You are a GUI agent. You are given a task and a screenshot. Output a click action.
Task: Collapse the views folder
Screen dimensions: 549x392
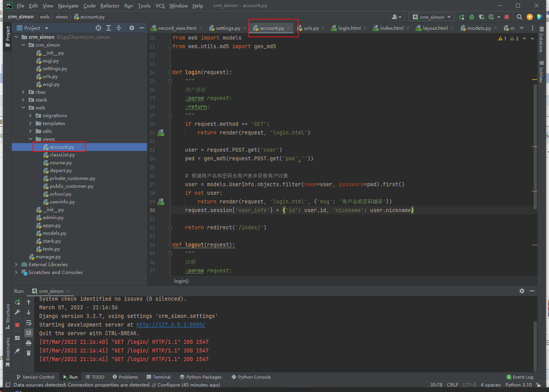tap(31, 139)
